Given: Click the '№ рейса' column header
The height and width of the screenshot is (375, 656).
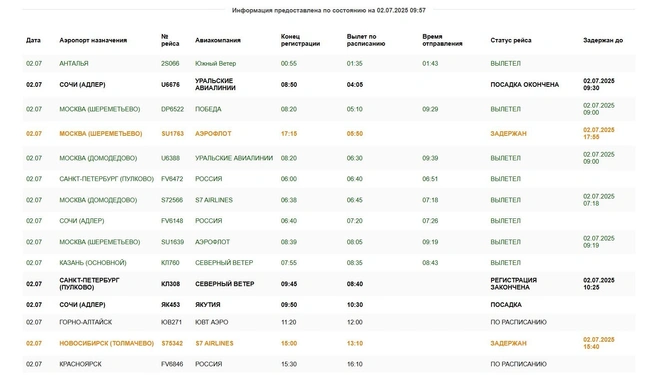Looking at the screenshot, I should (170, 40).
